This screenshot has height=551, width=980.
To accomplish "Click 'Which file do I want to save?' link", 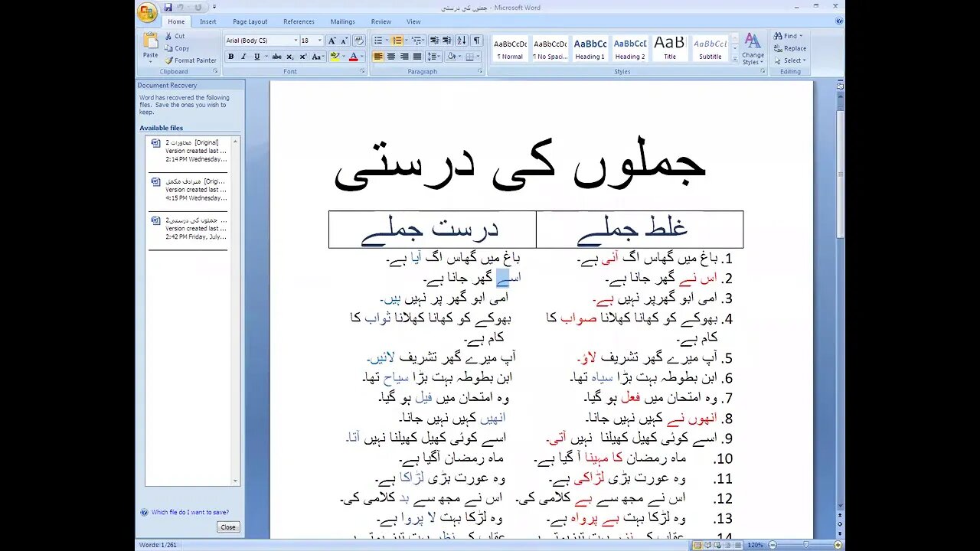I will [190, 512].
